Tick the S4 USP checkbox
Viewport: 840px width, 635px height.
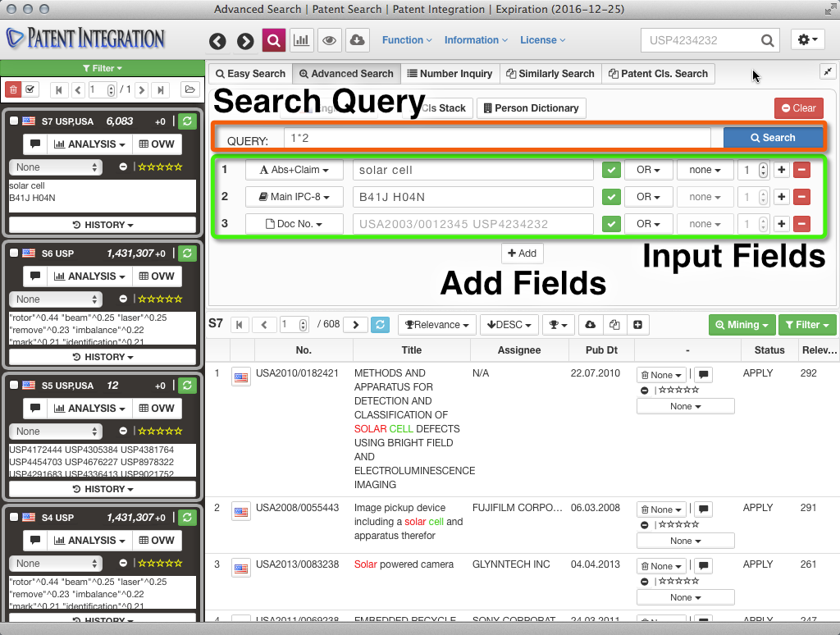tap(14, 517)
